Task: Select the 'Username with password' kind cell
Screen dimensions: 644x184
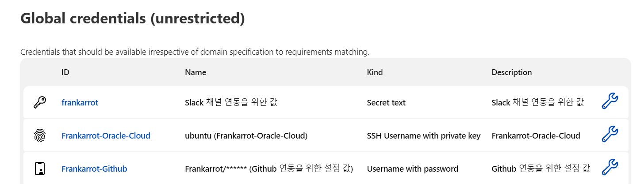Action: (x=413, y=169)
